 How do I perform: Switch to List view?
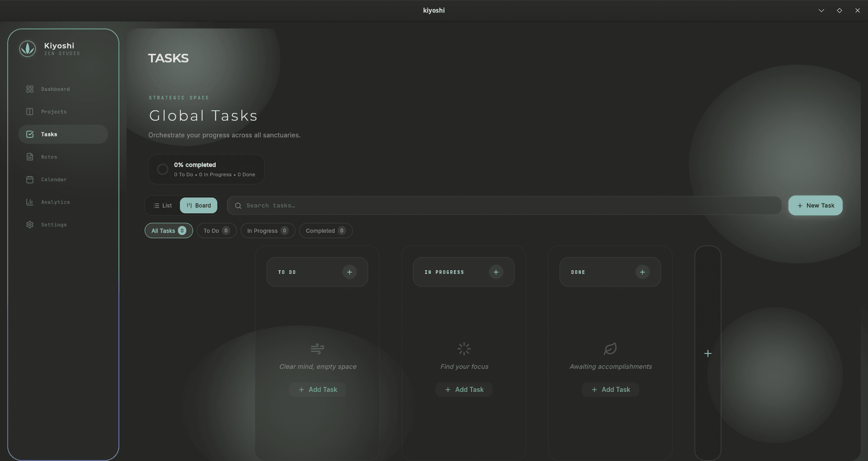(163, 206)
